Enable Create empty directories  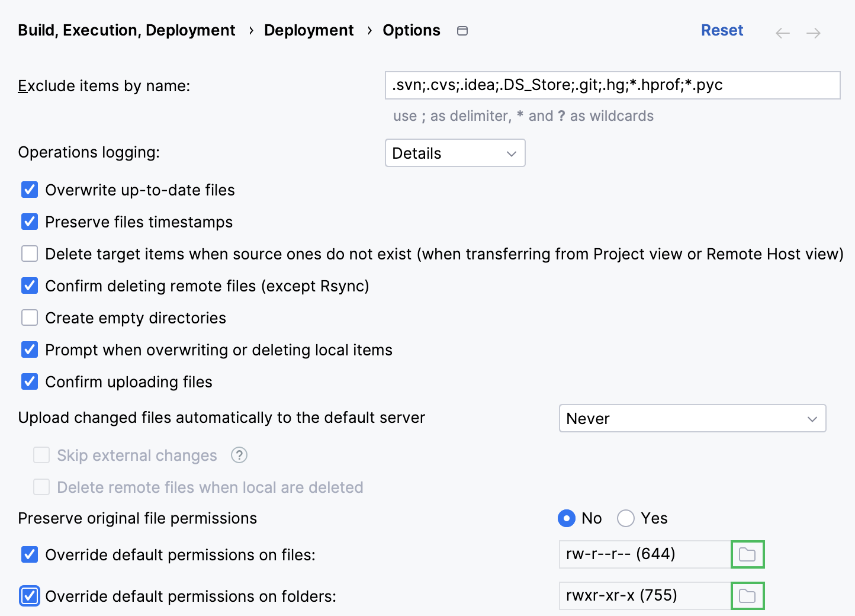[30, 317]
